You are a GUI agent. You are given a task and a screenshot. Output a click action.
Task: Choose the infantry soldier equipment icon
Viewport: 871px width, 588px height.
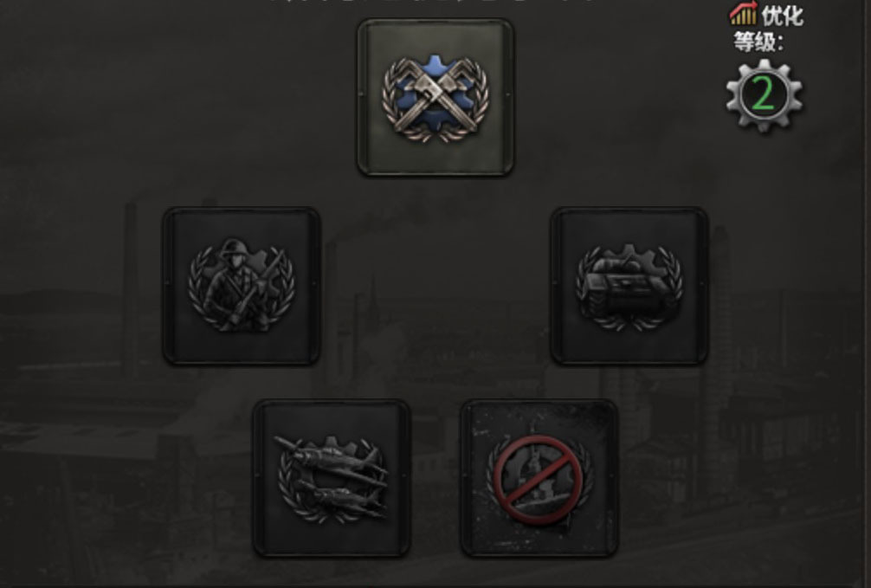pos(242,286)
